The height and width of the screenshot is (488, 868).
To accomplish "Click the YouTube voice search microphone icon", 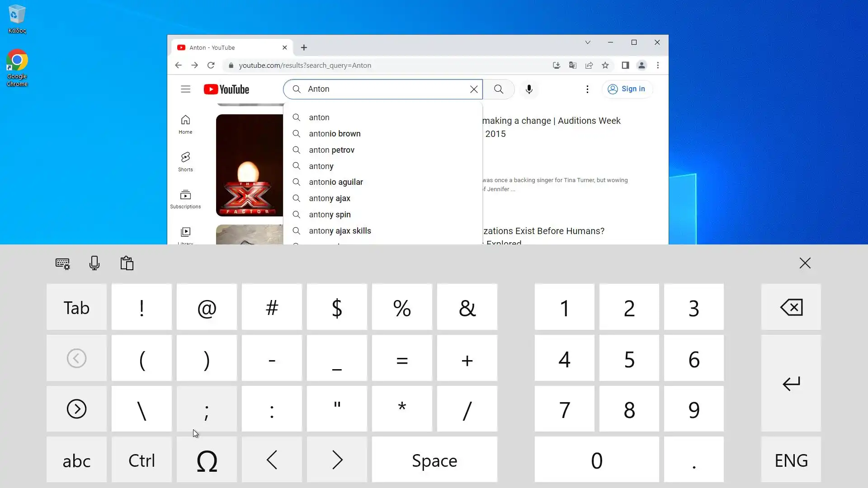I will click(529, 89).
